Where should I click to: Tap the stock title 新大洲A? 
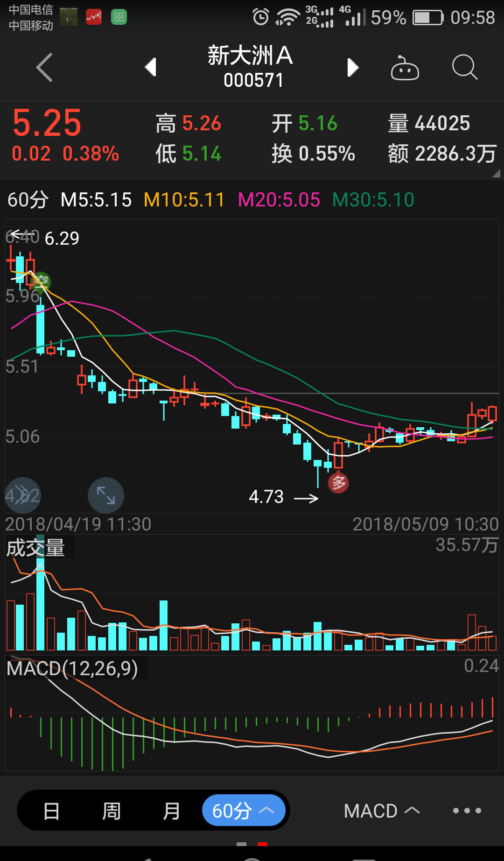[251, 56]
